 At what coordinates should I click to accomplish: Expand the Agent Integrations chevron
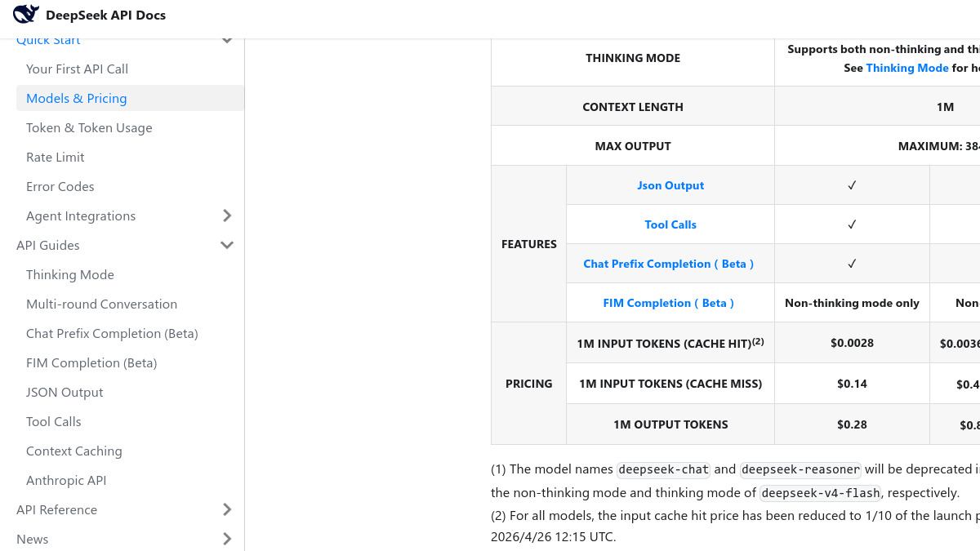(x=227, y=216)
